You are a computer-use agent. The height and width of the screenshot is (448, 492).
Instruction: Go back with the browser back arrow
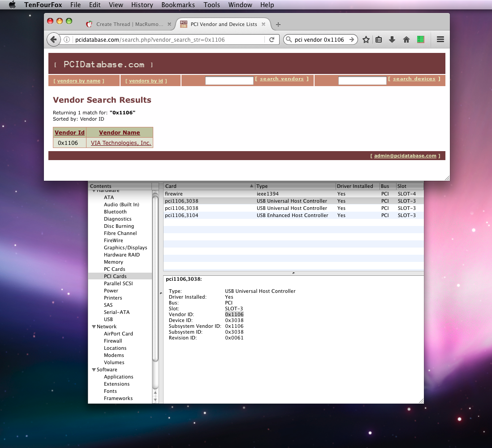coord(54,39)
